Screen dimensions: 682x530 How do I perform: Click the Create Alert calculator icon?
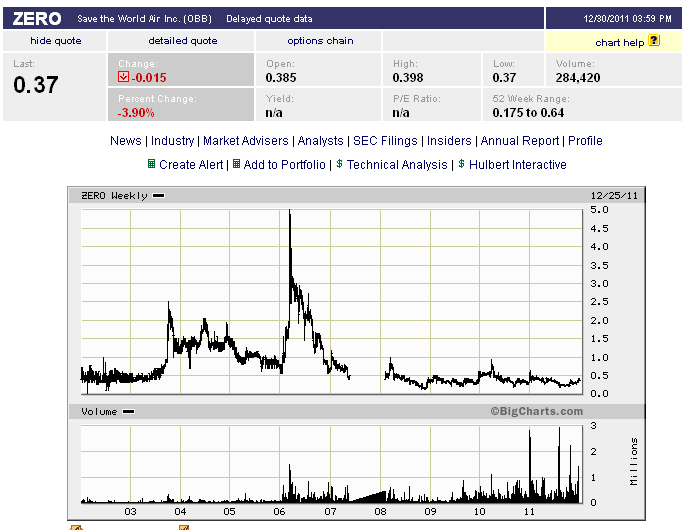click(151, 164)
